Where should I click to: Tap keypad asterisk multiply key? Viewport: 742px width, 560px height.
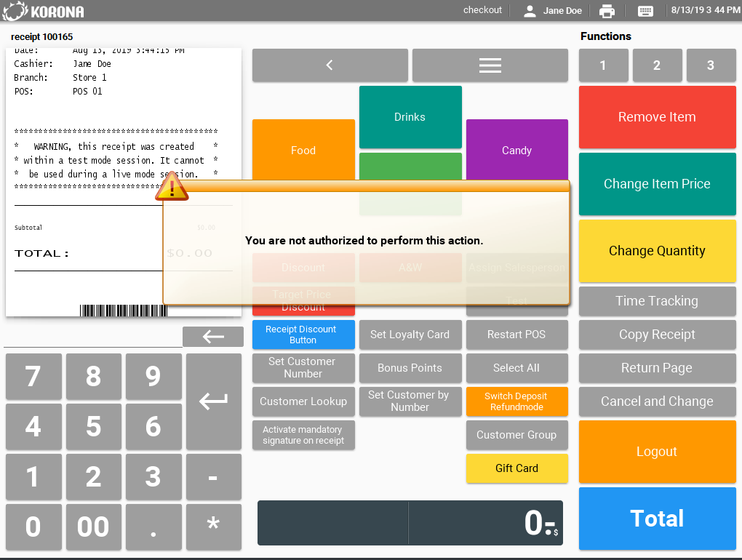[213, 527]
